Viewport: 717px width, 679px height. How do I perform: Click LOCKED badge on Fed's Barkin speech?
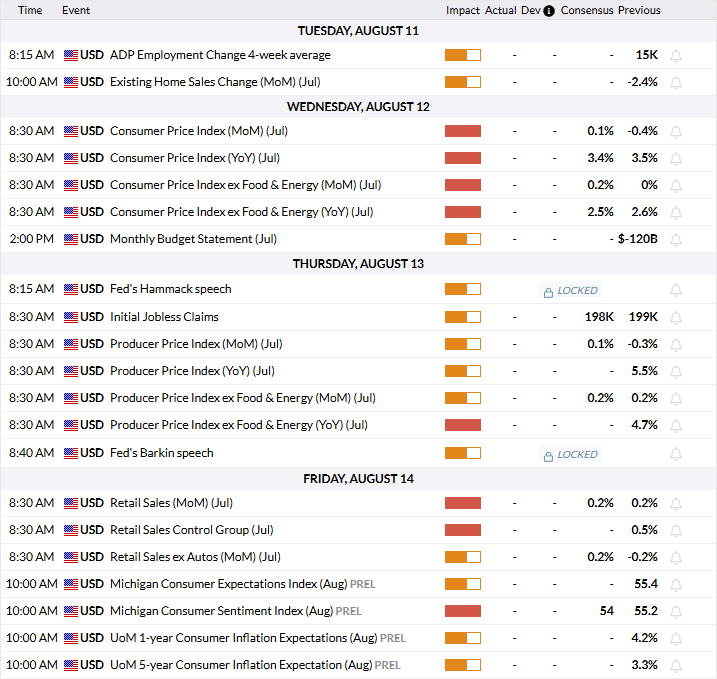[x=570, y=455]
